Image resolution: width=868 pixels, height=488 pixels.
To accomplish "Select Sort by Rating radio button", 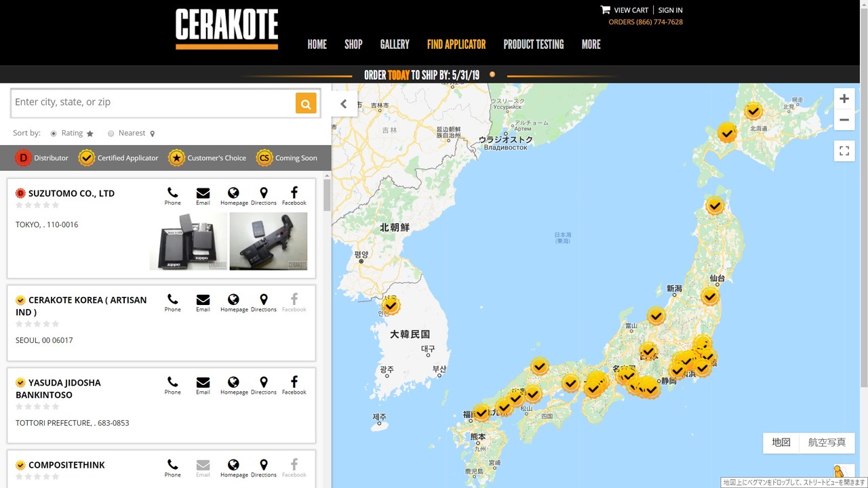I will point(54,134).
